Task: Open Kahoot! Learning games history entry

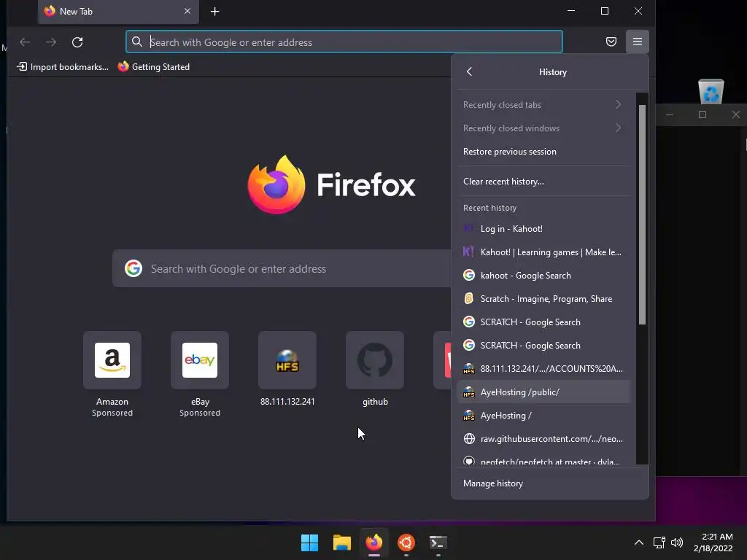Action: (x=543, y=252)
